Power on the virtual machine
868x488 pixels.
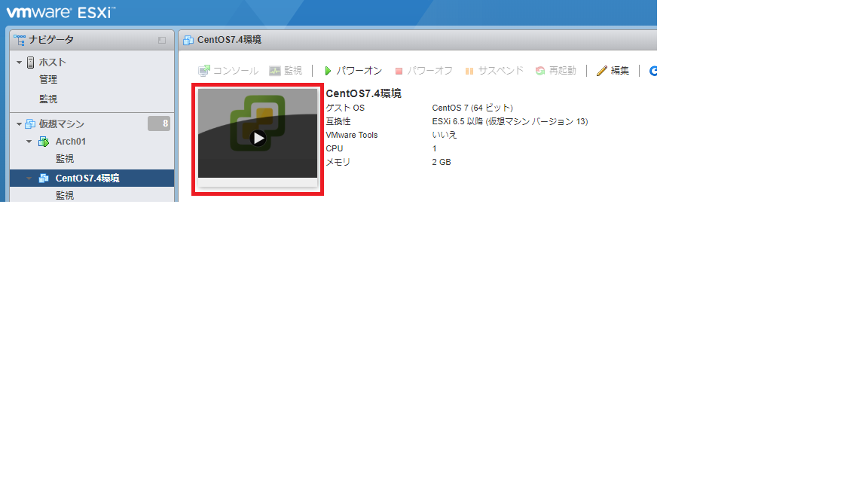coord(353,71)
